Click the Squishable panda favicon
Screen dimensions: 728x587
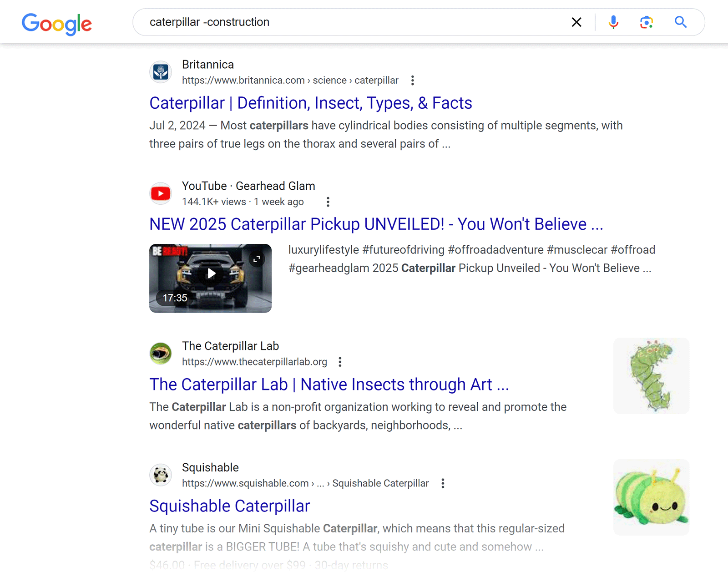[x=160, y=475]
